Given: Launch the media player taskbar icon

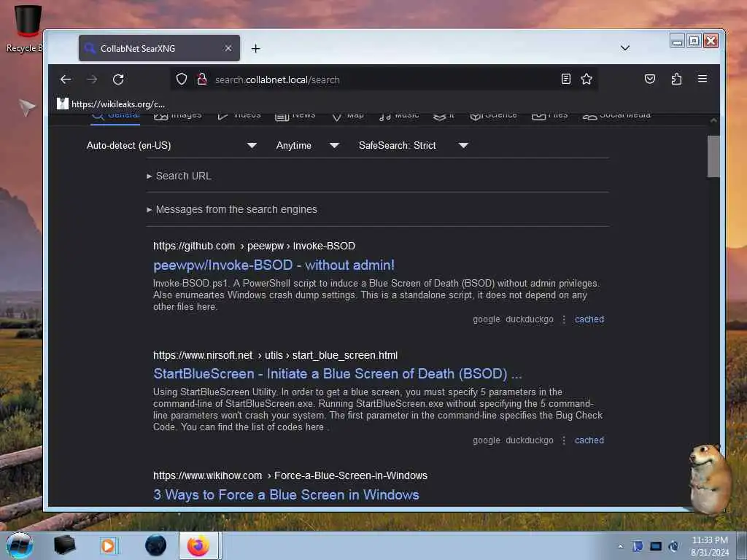Looking at the screenshot, I should pos(108,545).
